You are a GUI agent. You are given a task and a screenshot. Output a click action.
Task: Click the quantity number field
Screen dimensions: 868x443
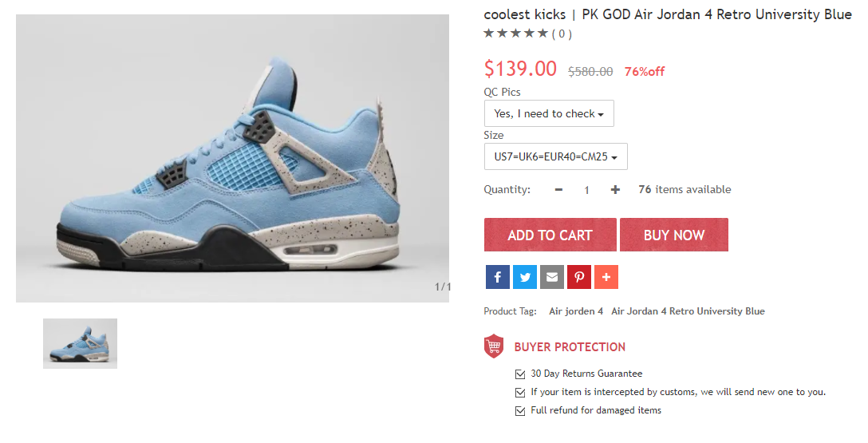(586, 191)
